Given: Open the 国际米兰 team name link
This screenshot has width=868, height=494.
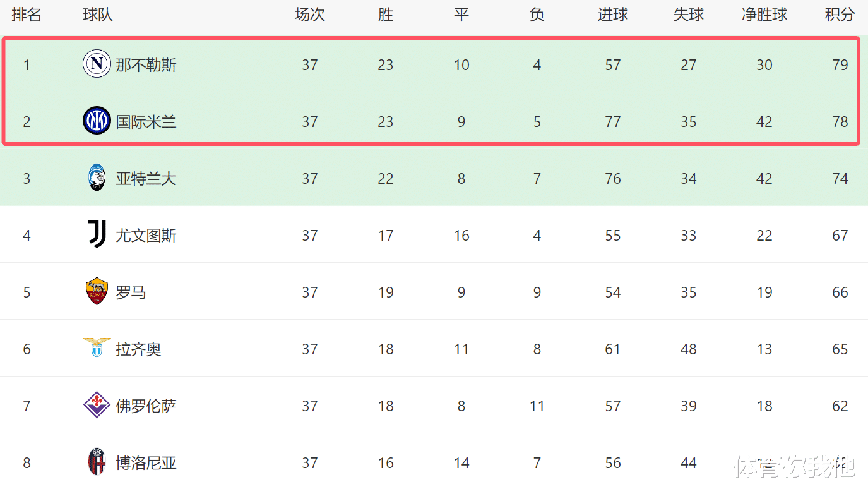Looking at the screenshot, I should pyautogui.click(x=146, y=122).
